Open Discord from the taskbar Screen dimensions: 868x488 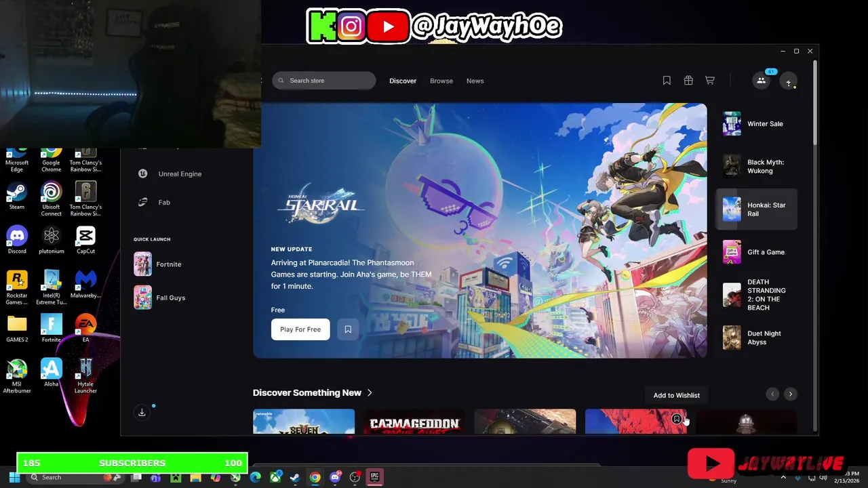click(335, 477)
